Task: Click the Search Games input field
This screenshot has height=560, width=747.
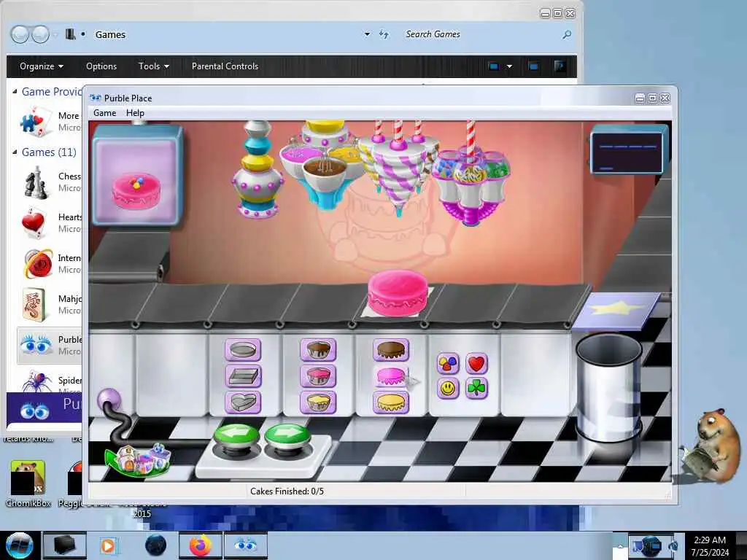Action: point(481,34)
